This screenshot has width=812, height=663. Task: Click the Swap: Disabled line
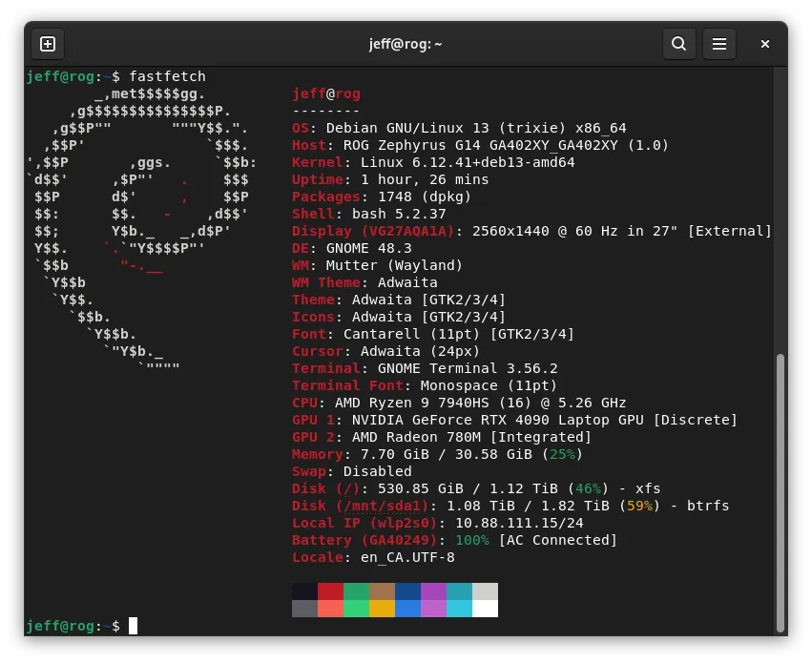tap(352, 471)
